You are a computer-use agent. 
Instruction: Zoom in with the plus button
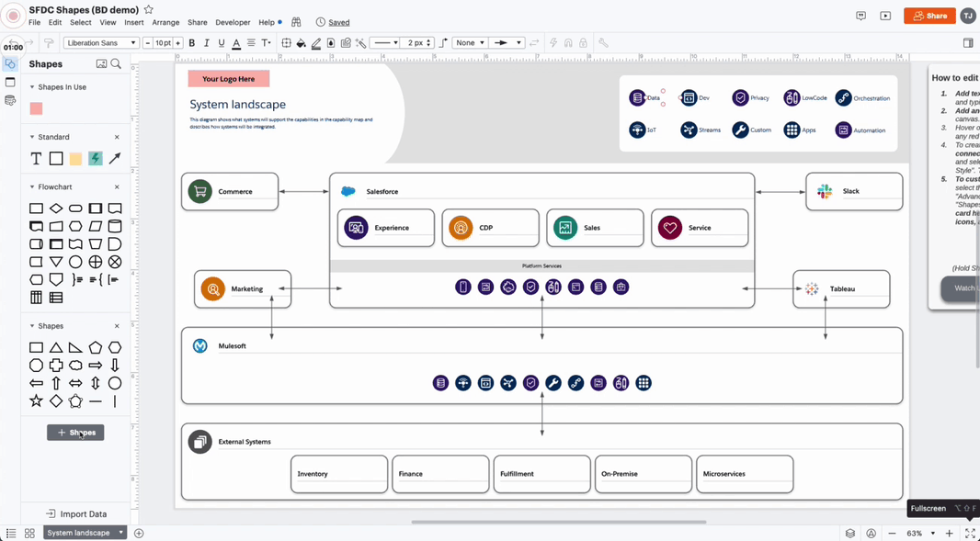coord(949,534)
